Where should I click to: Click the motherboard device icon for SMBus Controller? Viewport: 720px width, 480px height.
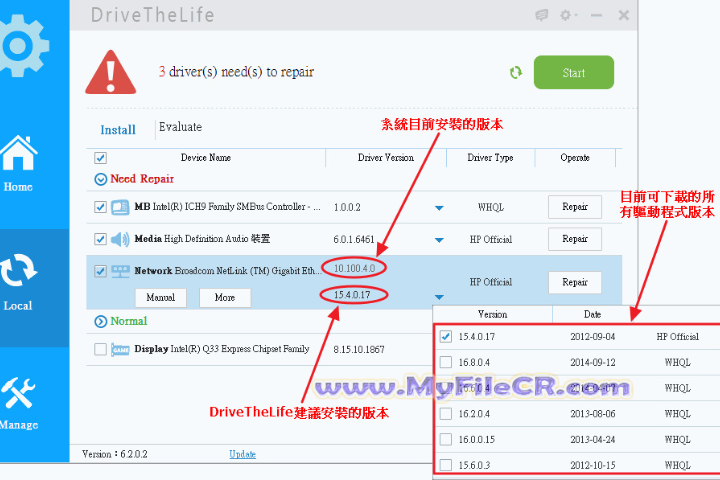coord(120,207)
